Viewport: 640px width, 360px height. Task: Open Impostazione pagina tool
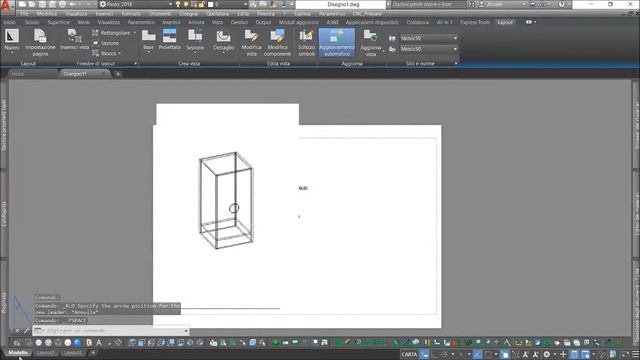40,42
